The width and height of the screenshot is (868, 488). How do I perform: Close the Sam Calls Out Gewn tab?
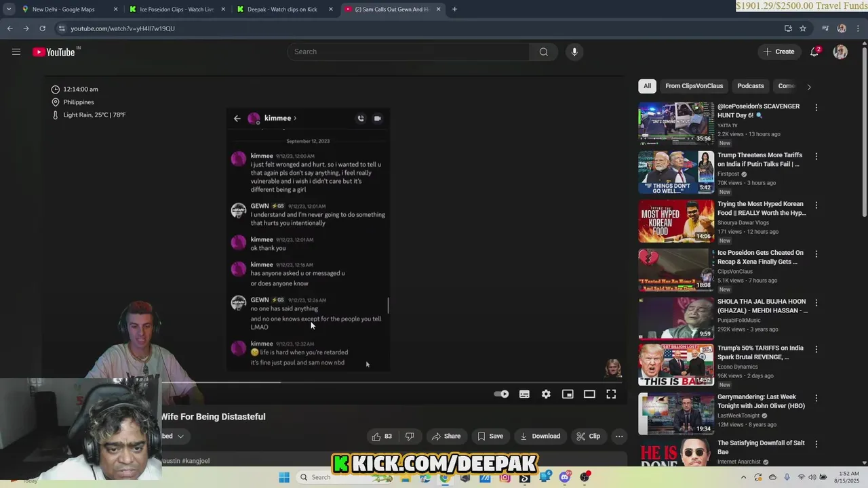tap(439, 9)
